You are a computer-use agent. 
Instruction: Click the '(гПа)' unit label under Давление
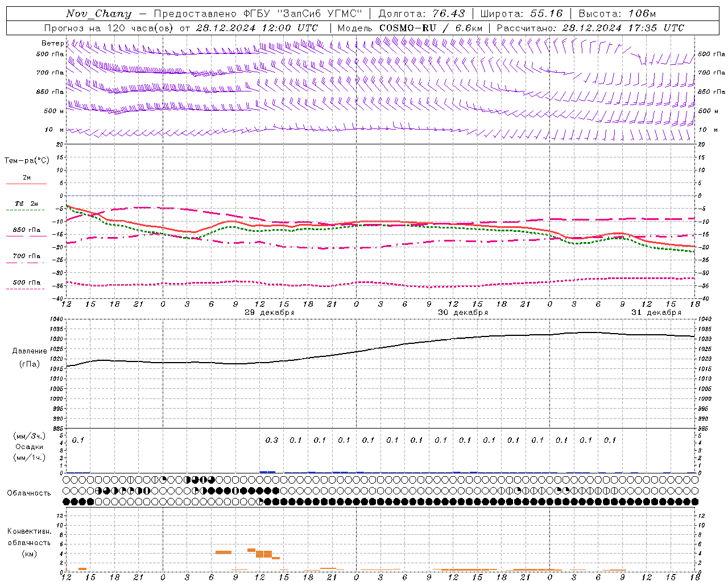(x=30, y=364)
